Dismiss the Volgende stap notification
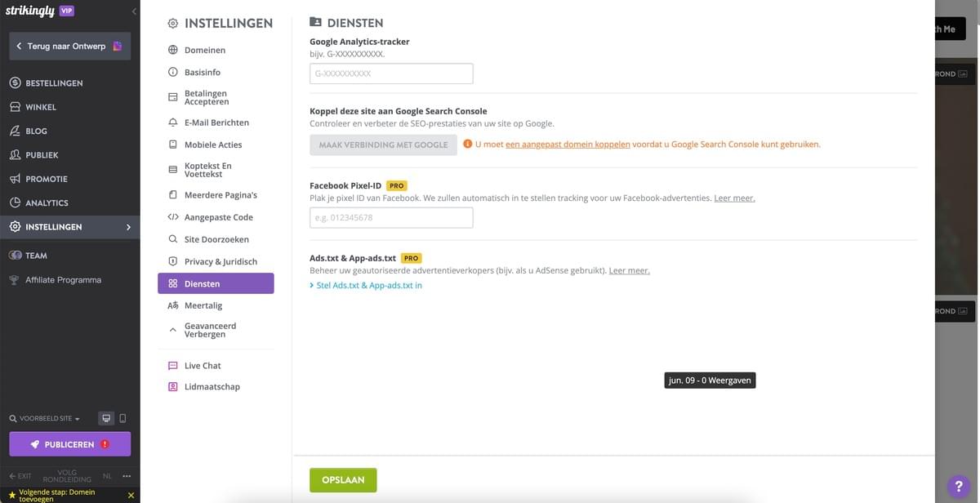980x503 pixels. [x=131, y=496]
